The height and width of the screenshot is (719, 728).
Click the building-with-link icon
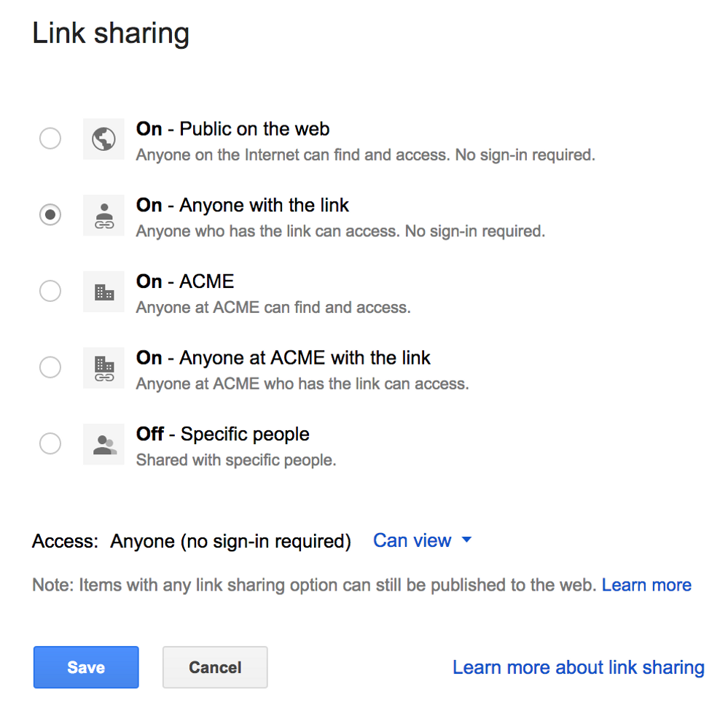pos(103,368)
